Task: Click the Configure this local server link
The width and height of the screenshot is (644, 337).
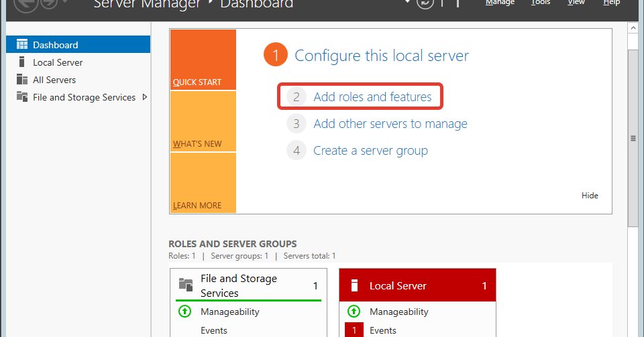Action: tap(382, 56)
